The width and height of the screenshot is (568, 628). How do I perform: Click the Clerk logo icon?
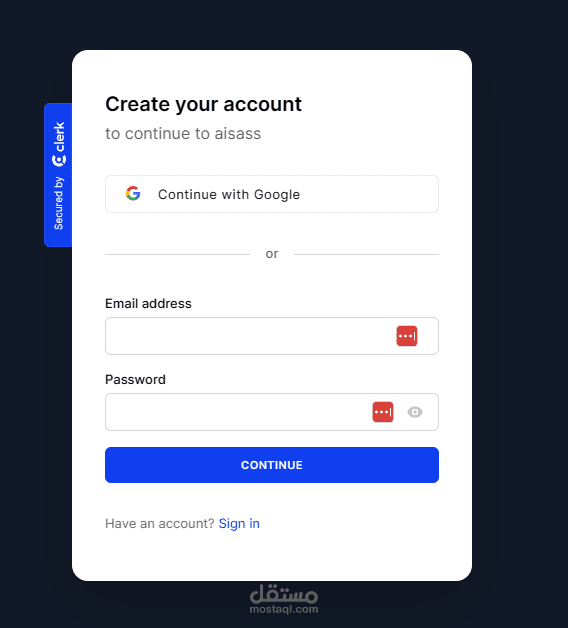[x=59, y=161]
